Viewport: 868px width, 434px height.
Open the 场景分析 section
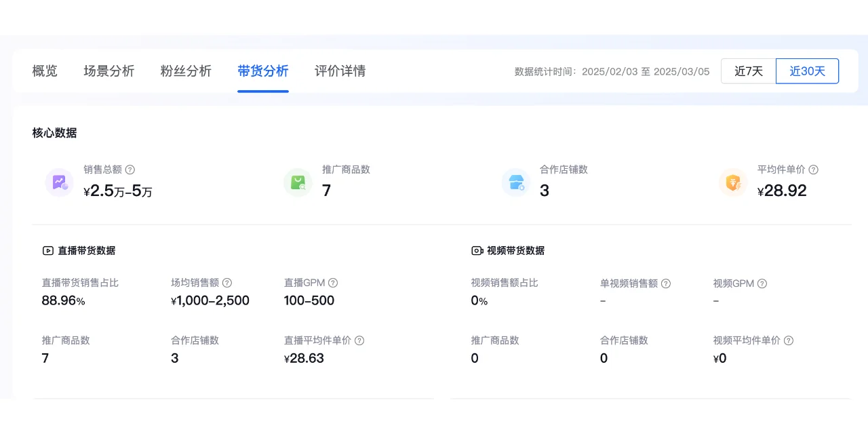(x=108, y=71)
